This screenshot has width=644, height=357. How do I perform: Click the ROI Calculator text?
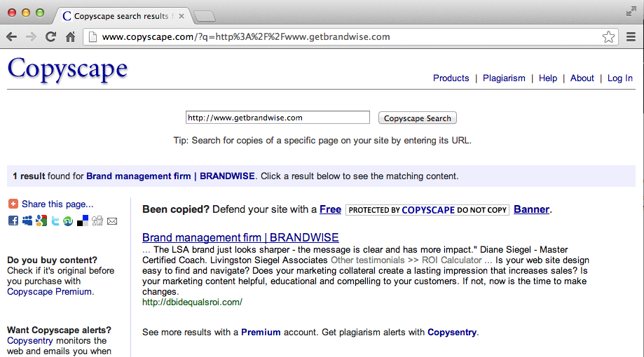pos(452,260)
